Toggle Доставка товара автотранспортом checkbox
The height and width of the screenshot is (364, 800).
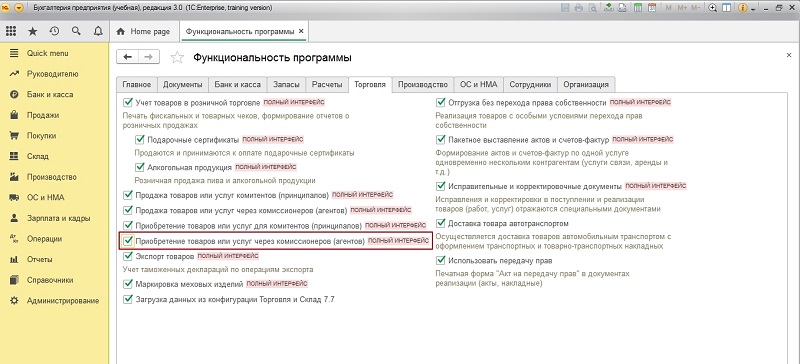click(441, 223)
